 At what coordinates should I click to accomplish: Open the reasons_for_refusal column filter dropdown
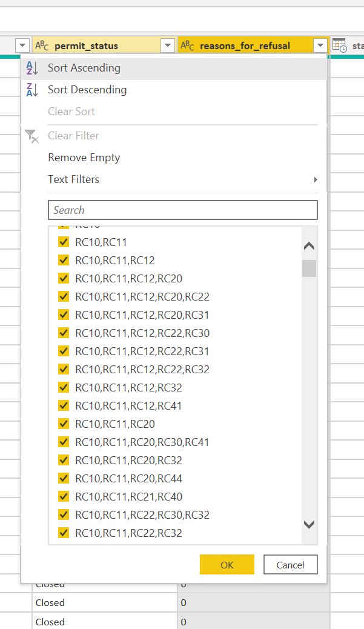(320, 45)
